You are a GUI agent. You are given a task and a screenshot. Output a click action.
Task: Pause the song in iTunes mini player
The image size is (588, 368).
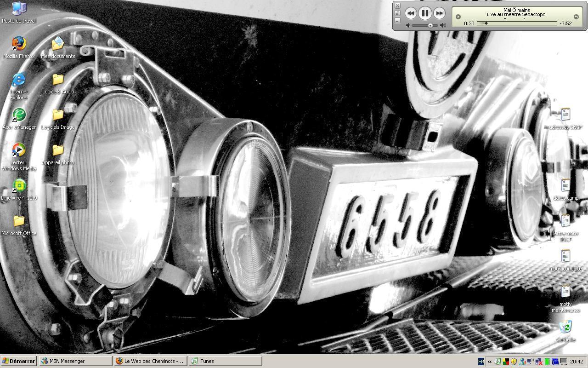coord(425,13)
